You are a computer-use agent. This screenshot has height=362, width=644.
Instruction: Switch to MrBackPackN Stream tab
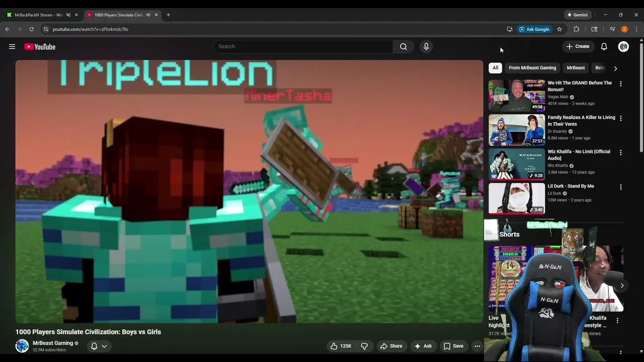(38, 15)
